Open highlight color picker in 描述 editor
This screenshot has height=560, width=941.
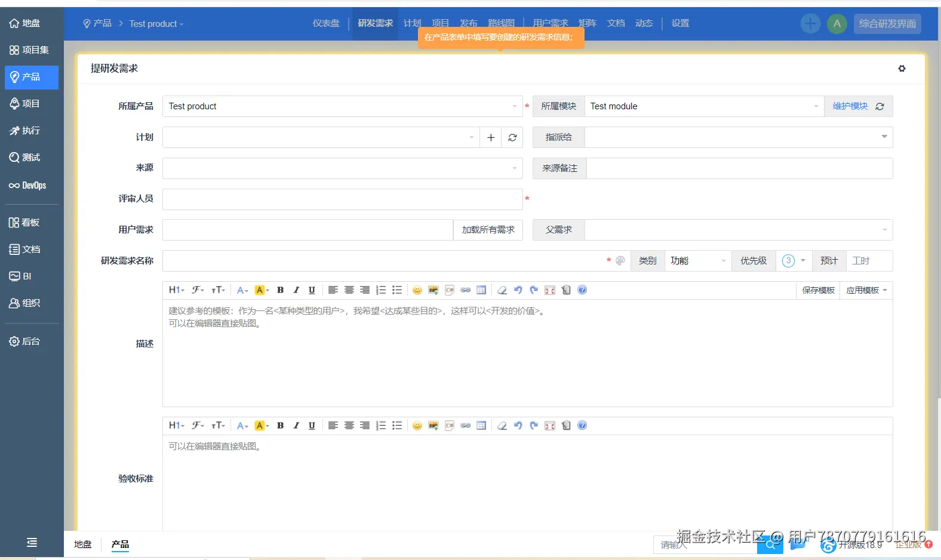click(x=262, y=290)
